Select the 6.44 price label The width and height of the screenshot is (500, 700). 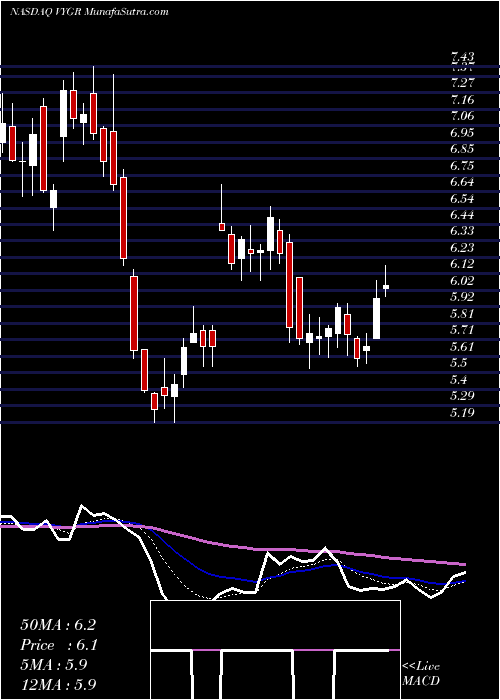462,215
